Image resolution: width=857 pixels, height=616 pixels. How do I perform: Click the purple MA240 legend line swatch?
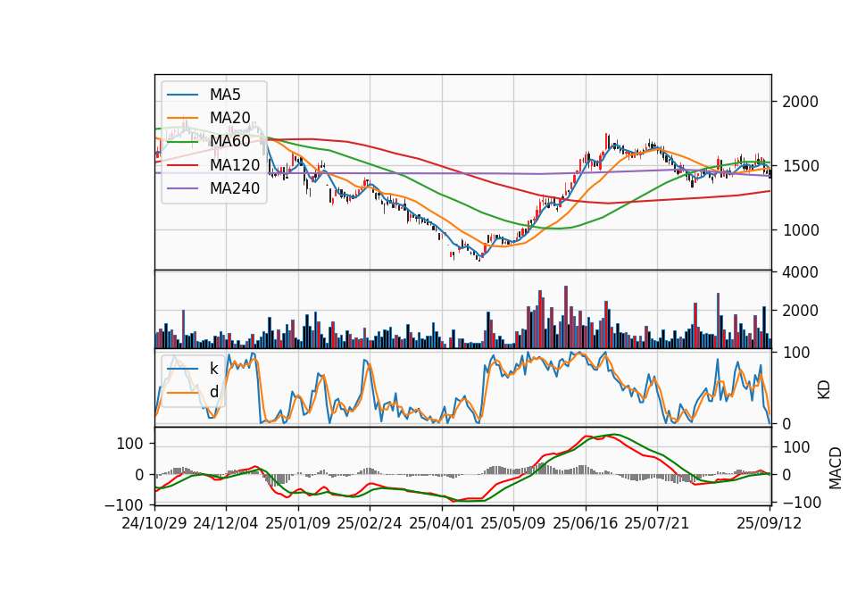pos(182,189)
